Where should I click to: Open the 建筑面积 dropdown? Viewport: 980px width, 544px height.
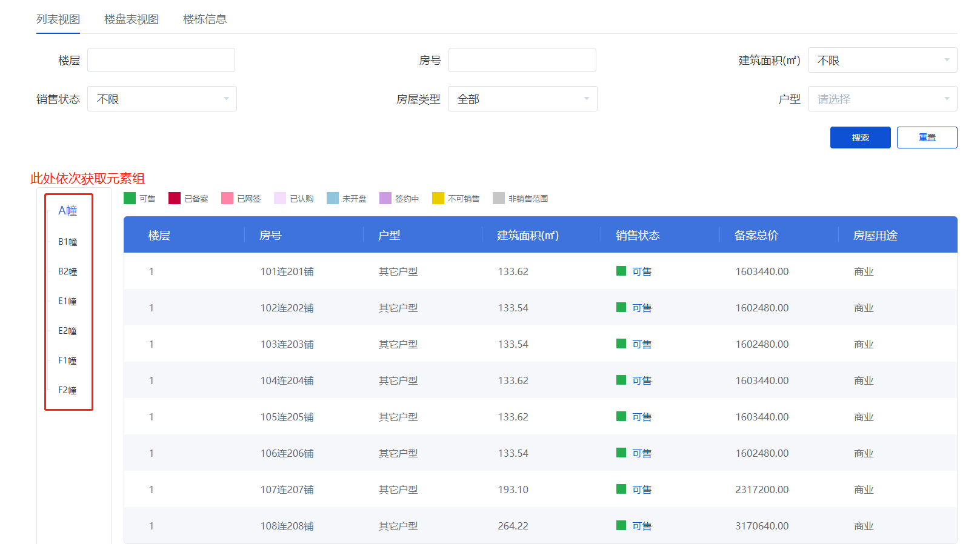click(x=882, y=60)
